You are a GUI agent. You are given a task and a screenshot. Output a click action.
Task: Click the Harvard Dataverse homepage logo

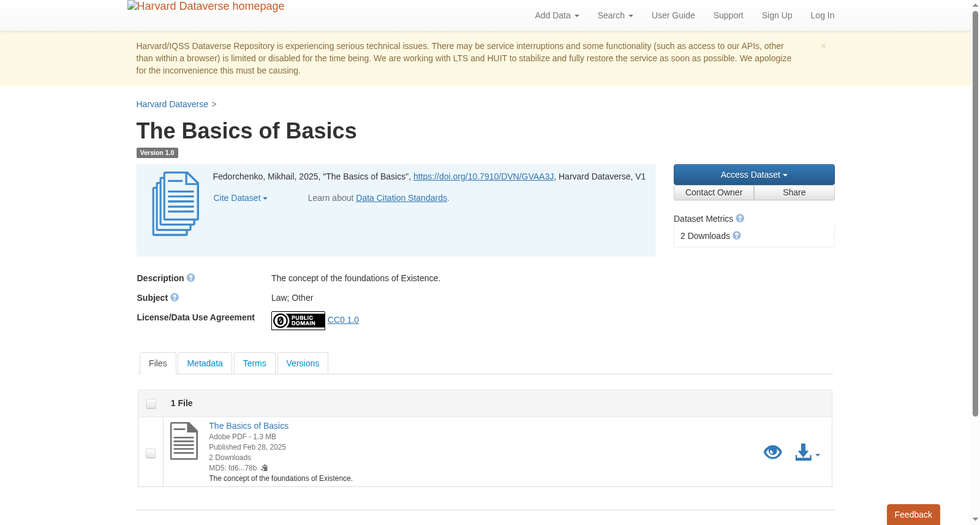click(x=206, y=7)
